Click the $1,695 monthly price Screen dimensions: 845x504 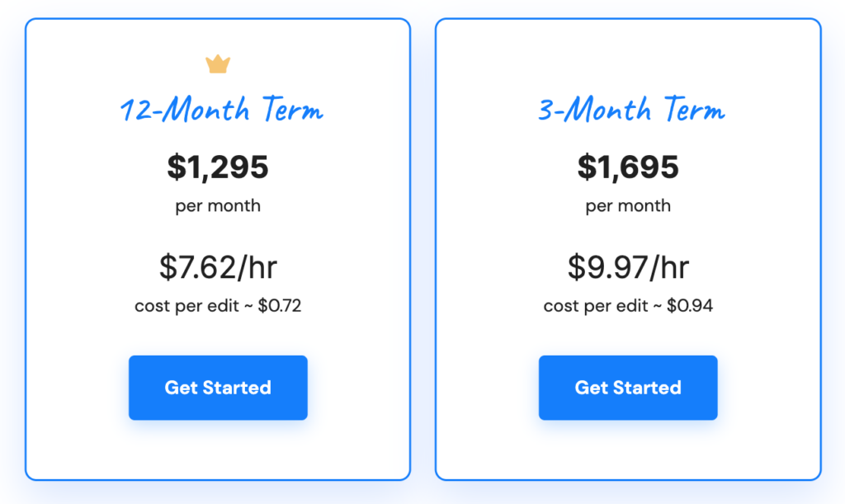(628, 167)
